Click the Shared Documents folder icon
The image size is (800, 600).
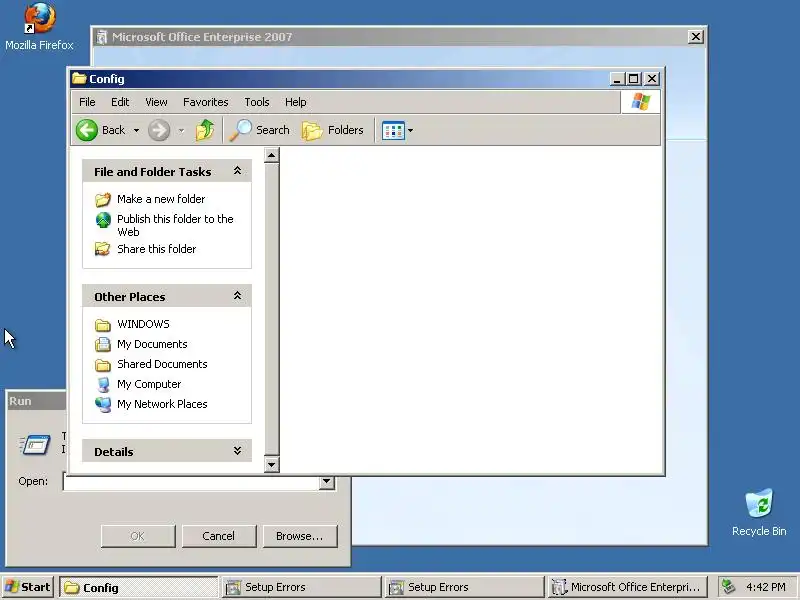(x=103, y=365)
